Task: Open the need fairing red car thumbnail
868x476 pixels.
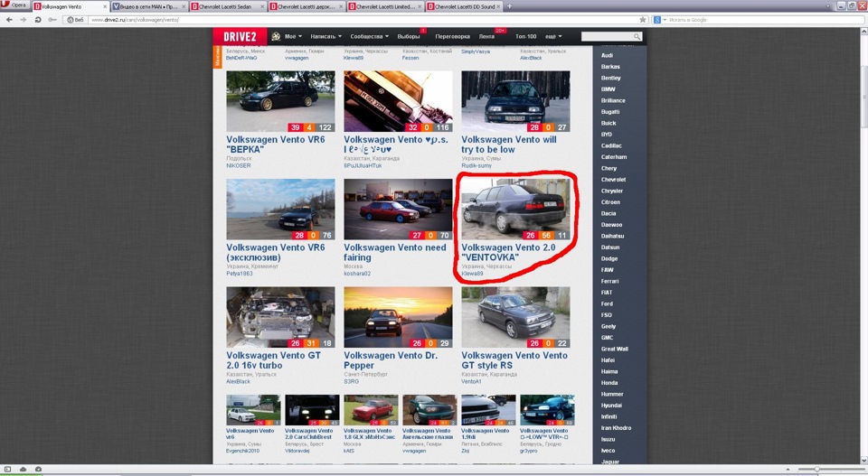Action: coord(398,209)
